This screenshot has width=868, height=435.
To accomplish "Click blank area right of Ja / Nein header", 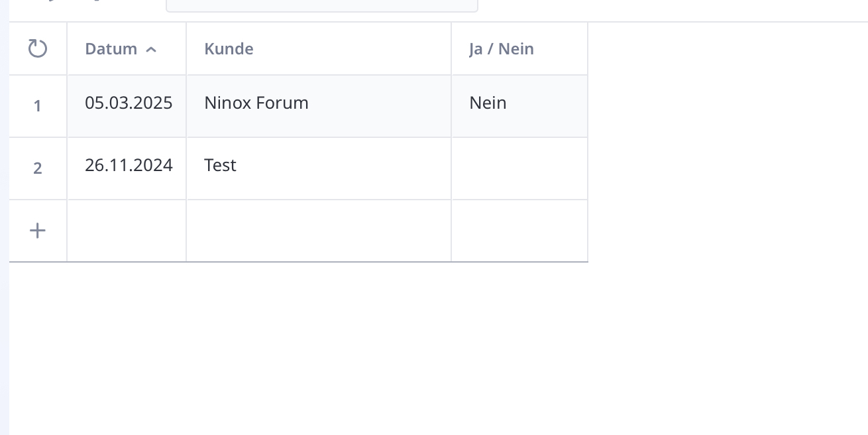I will point(728,48).
